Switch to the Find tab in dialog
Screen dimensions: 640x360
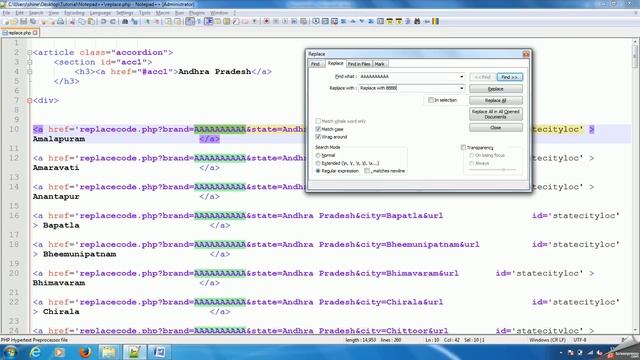tap(316, 64)
